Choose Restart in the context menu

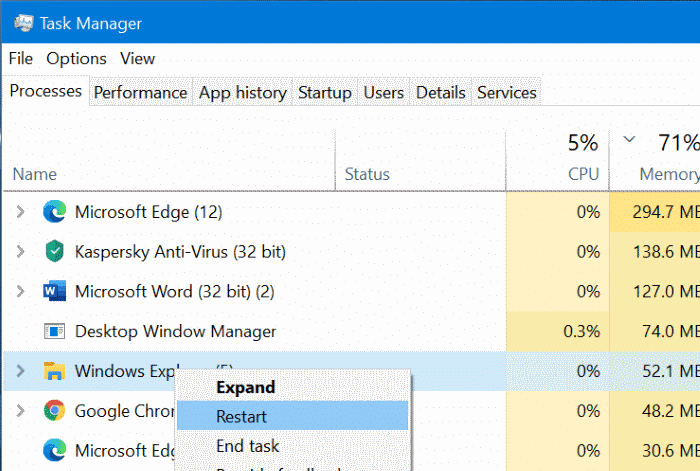pyautogui.click(x=292, y=416)
